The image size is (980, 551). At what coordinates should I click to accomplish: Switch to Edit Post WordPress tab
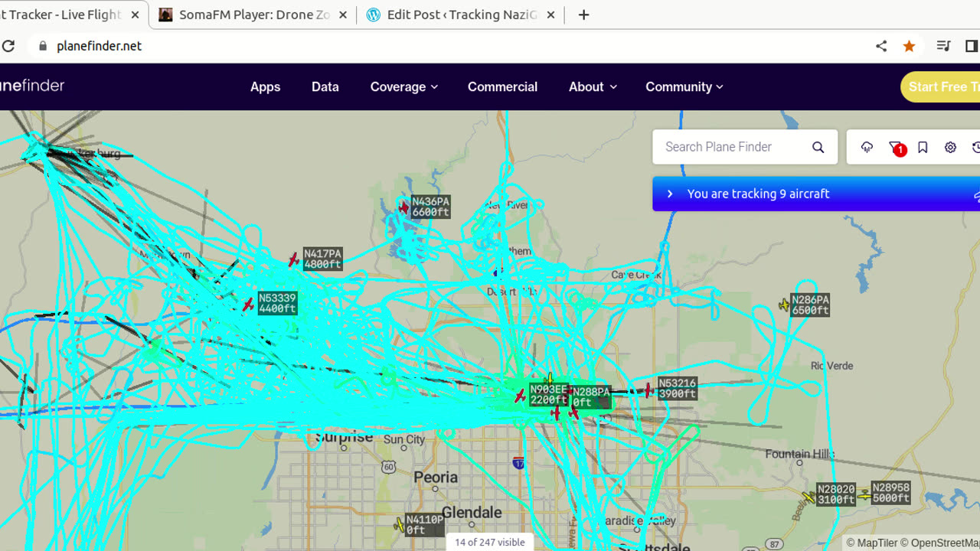point(461,15)
